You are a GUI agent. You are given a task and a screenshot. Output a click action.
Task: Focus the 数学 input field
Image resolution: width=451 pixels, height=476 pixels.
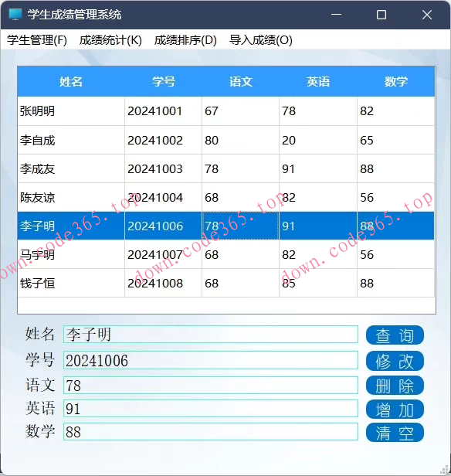211,431
